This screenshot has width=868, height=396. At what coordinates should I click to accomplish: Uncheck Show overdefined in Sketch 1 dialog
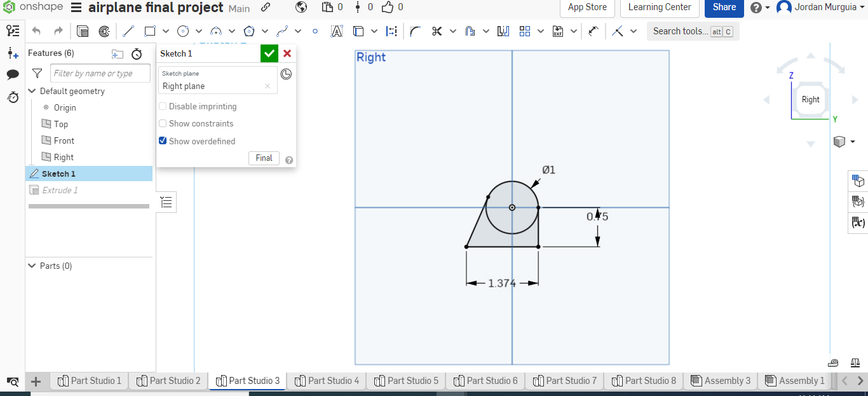point(163,140)
